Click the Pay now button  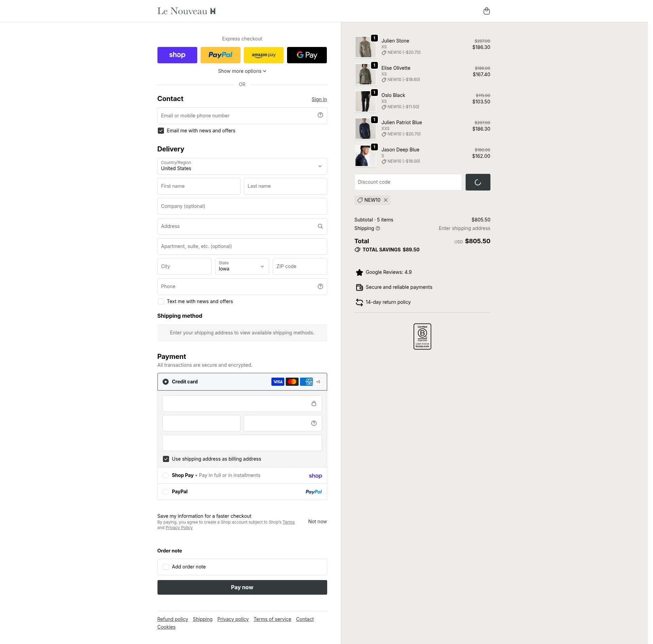(242, 587)
